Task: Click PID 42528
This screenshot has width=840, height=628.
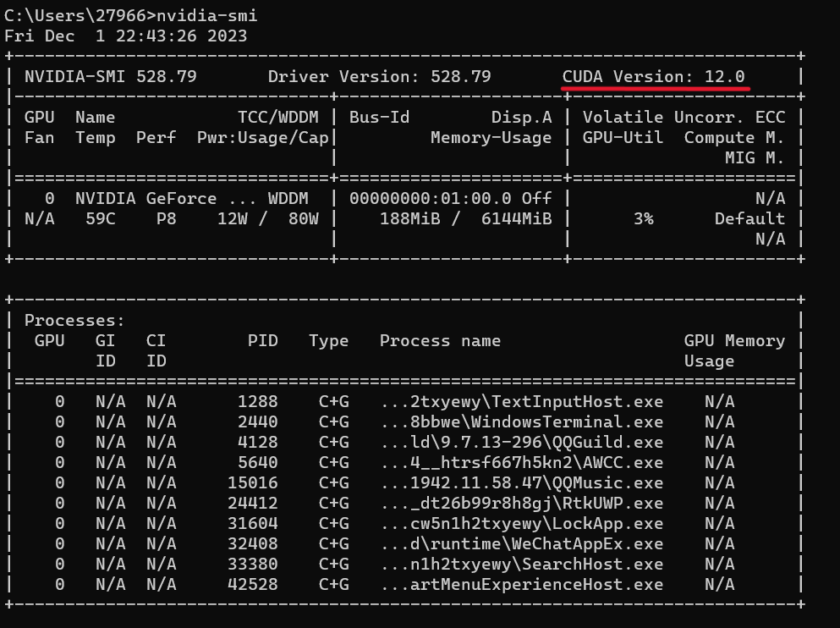Action: click(x=253, y=585)
